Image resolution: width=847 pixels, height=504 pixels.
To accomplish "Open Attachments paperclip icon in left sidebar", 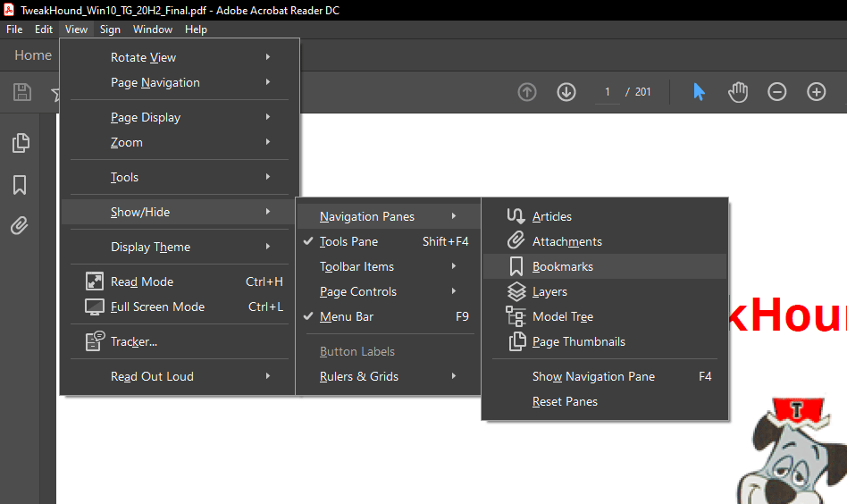I will [x=20, y=225].
